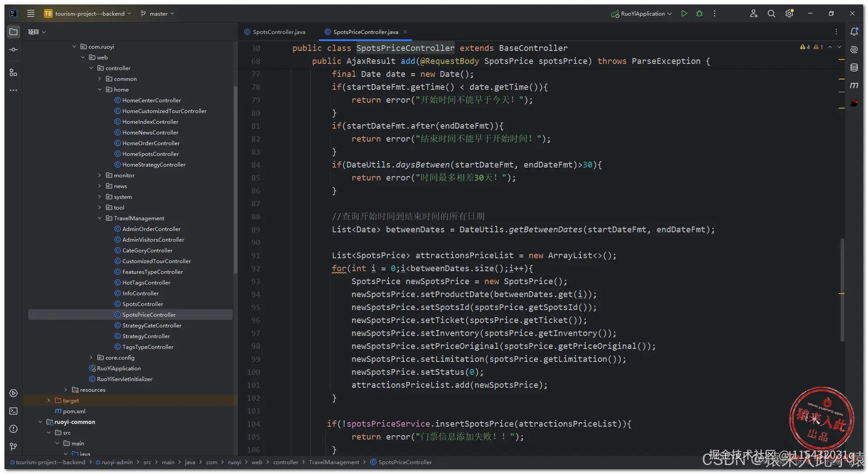Open the Terminal tool window
This screenshot has width=868, height=474.
pyautogui.click(x=13, y=411)
